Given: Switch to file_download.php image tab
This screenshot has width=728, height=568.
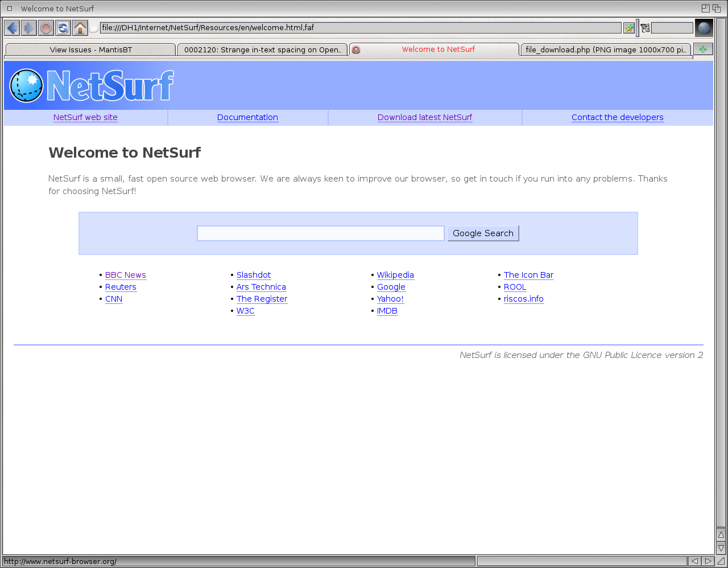Looking at the screenshot, I should (605, 50).
